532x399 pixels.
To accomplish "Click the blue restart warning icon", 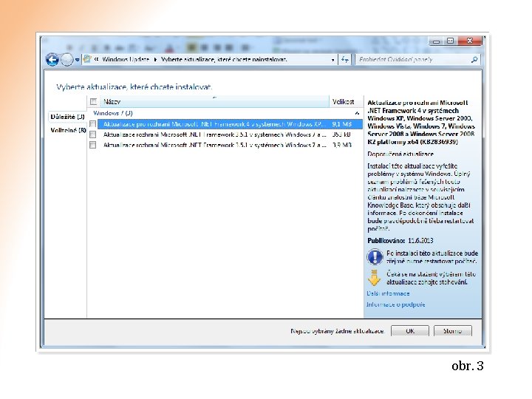I will tap(375, 257).
